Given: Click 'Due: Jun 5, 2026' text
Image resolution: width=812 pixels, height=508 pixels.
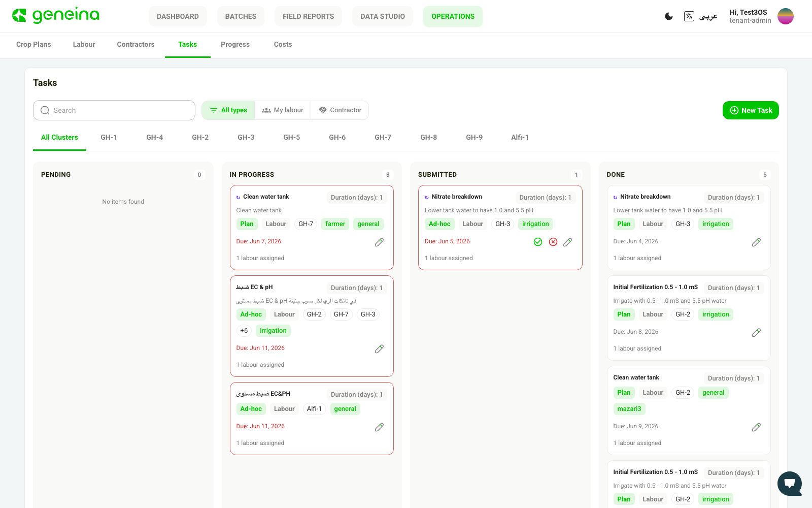Looking at the screenshot, I should (x=447, y=241).
